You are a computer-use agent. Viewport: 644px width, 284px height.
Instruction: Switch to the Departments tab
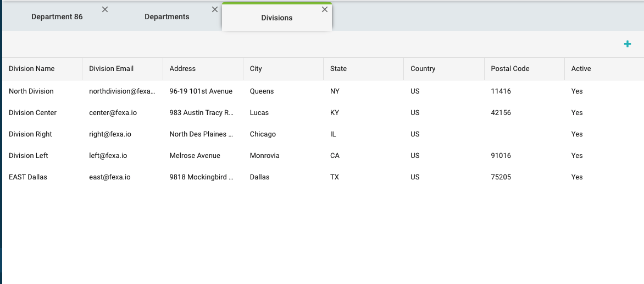point(166,17)
